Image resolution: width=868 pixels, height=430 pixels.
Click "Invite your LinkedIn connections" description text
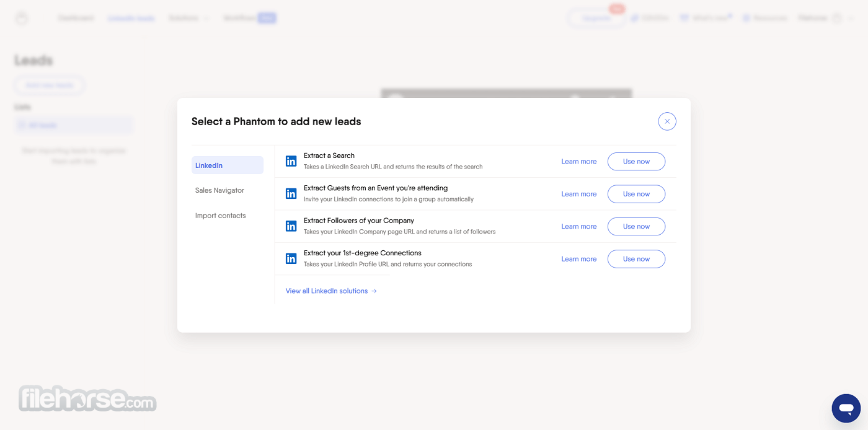point(389,200)
